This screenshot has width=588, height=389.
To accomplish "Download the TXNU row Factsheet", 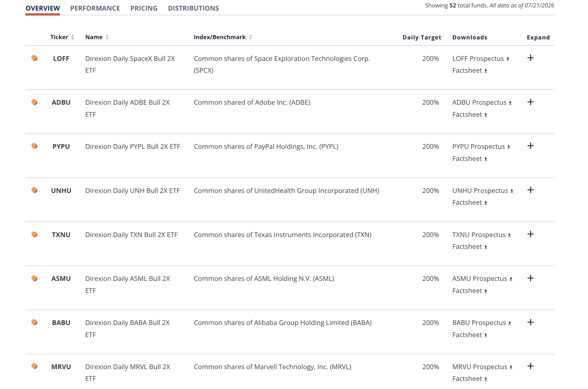I will click(470, 247).
